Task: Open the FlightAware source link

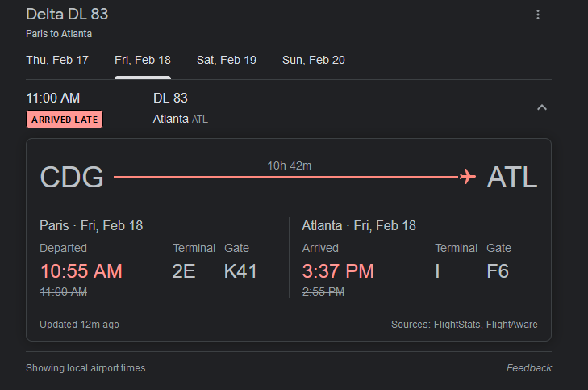Action: pos(512,325)
